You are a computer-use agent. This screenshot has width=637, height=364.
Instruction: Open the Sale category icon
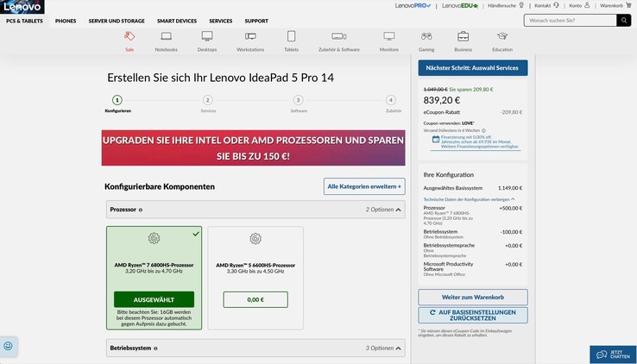click(x=129, y=37)
